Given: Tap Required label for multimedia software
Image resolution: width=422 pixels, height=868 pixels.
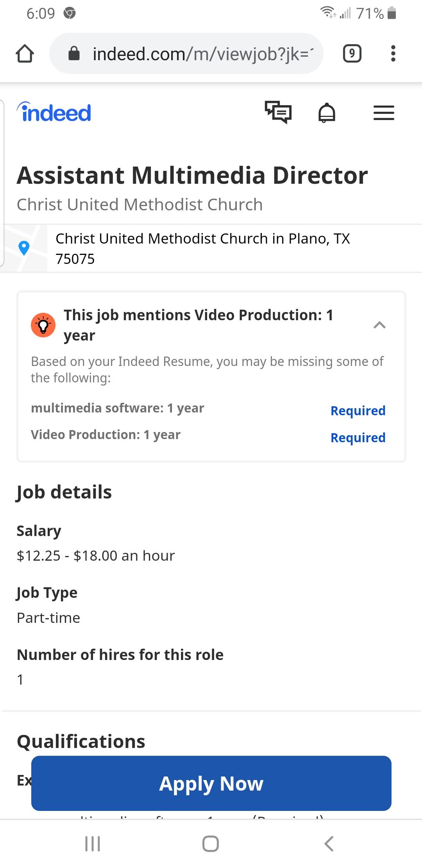Looking at the screenshot, I should [x=358, y=411].
